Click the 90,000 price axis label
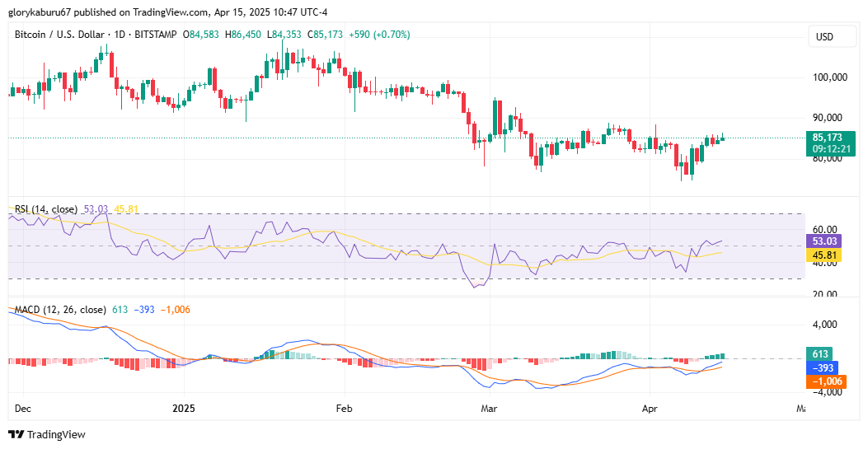Viewport: 868px width, 449px height. click(827, 117)
